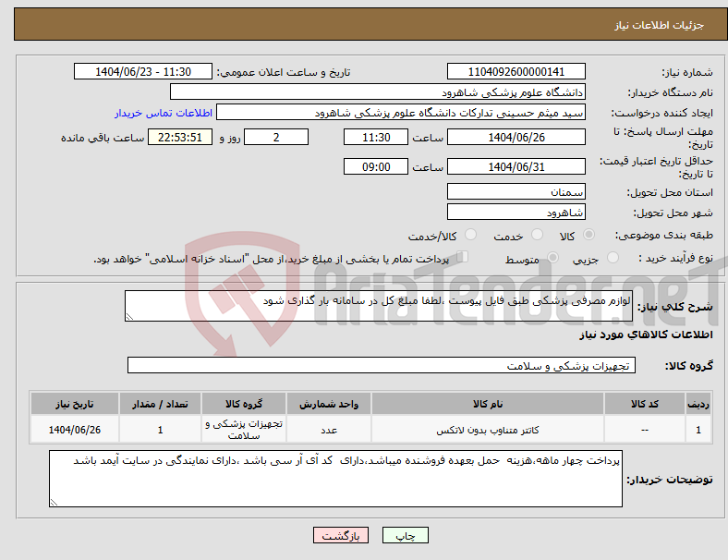This screenshot has height=560, width=728.
Task: Click the واحد شمارش column header
Action: [329, 404]
